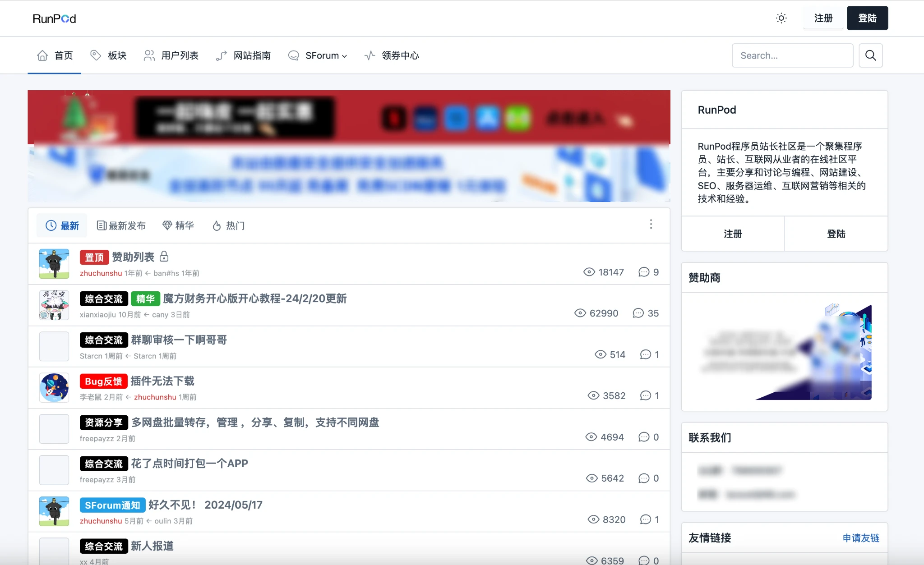Toggle light/dark theme sun icon
The image size is (924, 565).
pyautogui.click(x=781, y=18)
